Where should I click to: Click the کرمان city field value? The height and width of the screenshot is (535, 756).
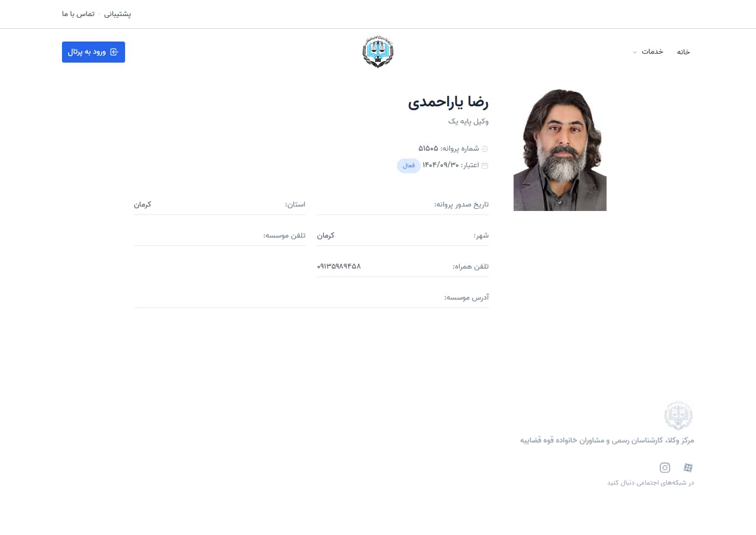point(326,235)
